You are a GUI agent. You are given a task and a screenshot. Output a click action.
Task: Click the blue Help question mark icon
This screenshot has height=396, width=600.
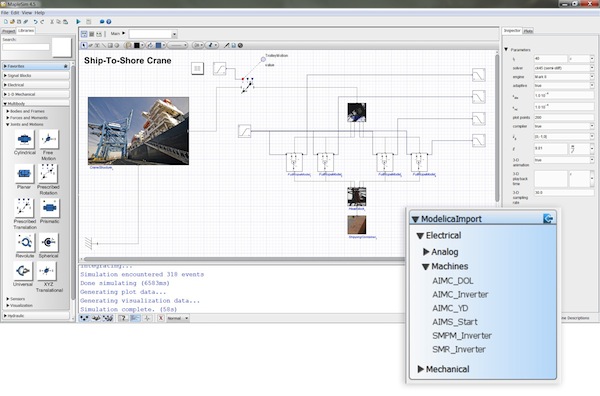(109, 22)
